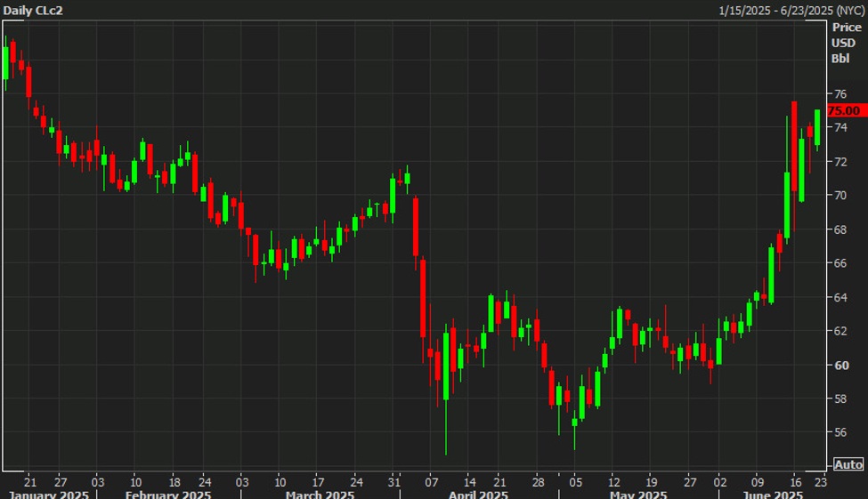This screenshot has height=499, width=868.
Task: Click the 76 price axis level
Action: 839,93
